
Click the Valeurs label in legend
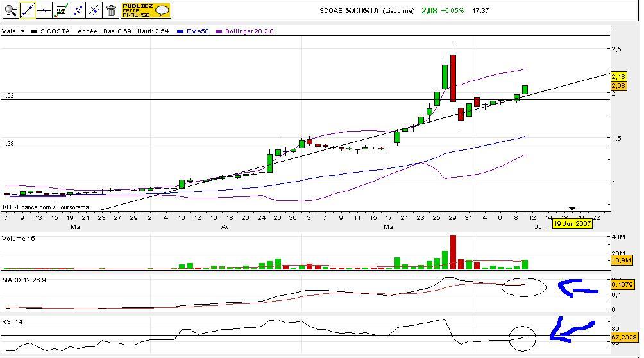(x=13, y=31)
